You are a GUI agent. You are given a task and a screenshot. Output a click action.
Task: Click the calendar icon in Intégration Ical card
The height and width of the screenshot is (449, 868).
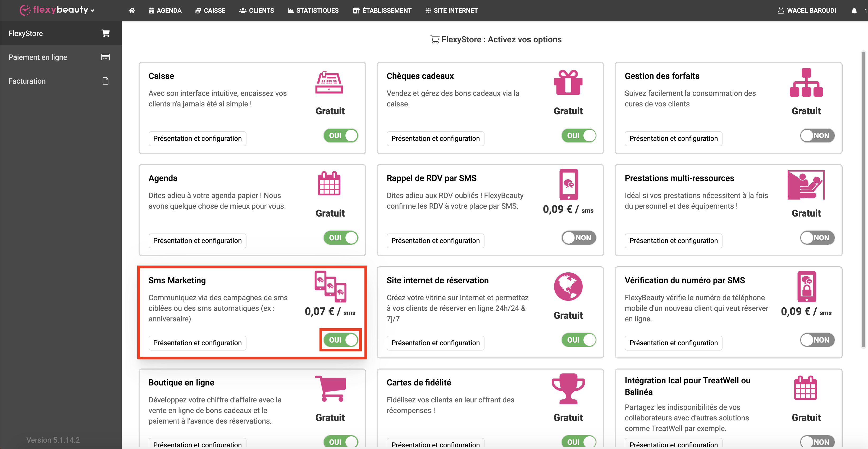(805, 388)
